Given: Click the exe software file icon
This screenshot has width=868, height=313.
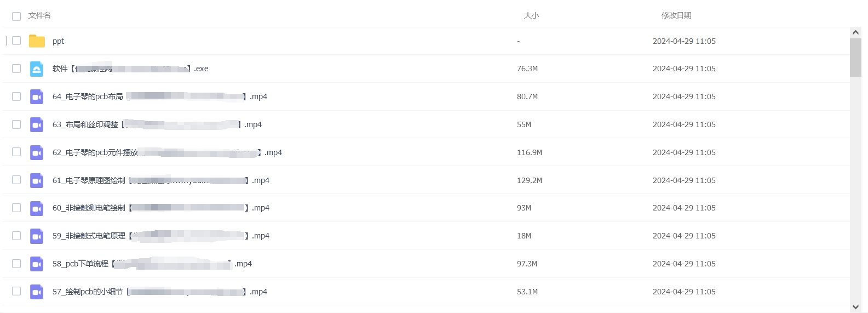Looking at the screenshot, I should [x=37, y=69].
